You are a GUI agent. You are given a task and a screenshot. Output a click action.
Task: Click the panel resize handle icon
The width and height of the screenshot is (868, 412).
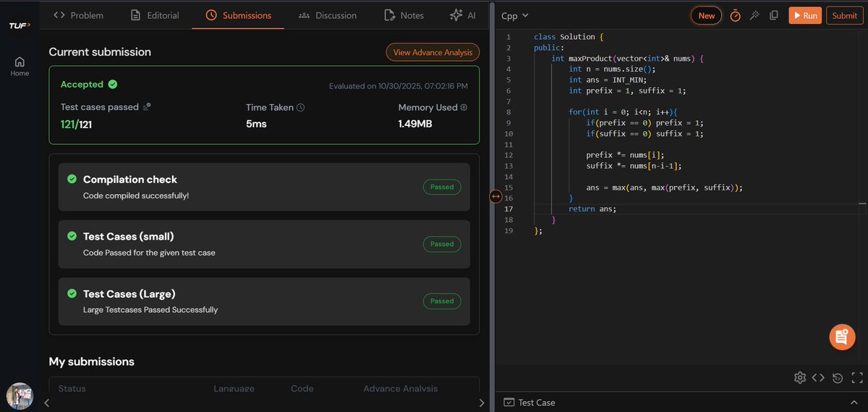[495, 196]
